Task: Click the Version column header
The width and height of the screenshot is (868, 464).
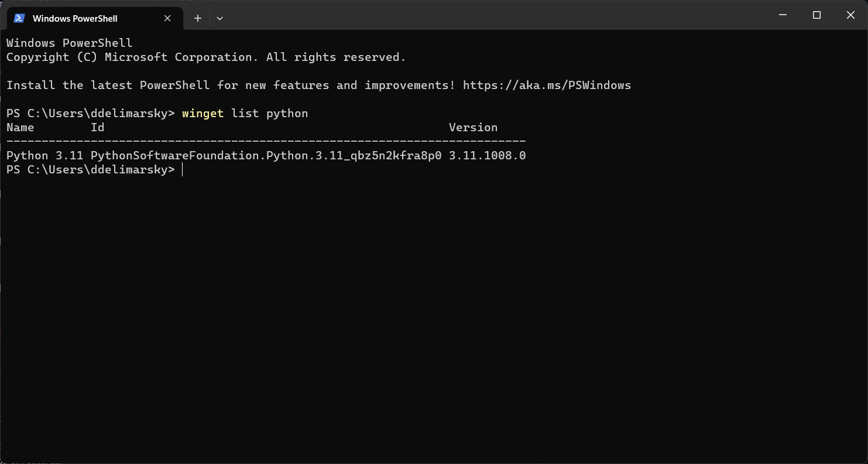Action: tap(473, 127)
